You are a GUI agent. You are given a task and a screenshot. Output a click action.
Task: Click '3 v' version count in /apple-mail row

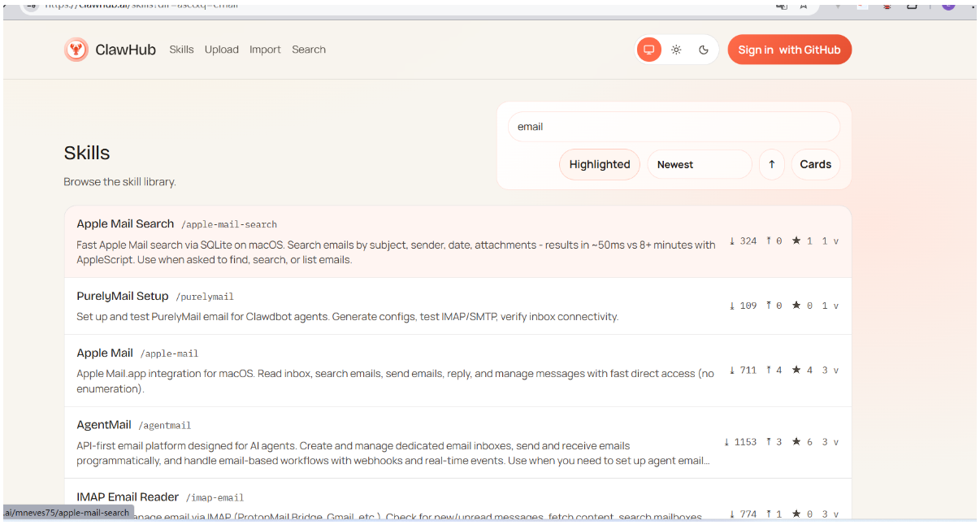(830, 370)
